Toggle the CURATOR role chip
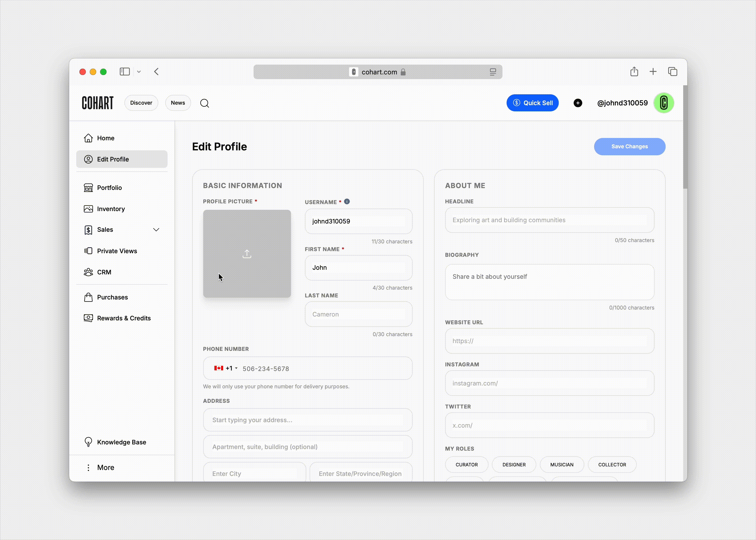 [x=467, y=465]
